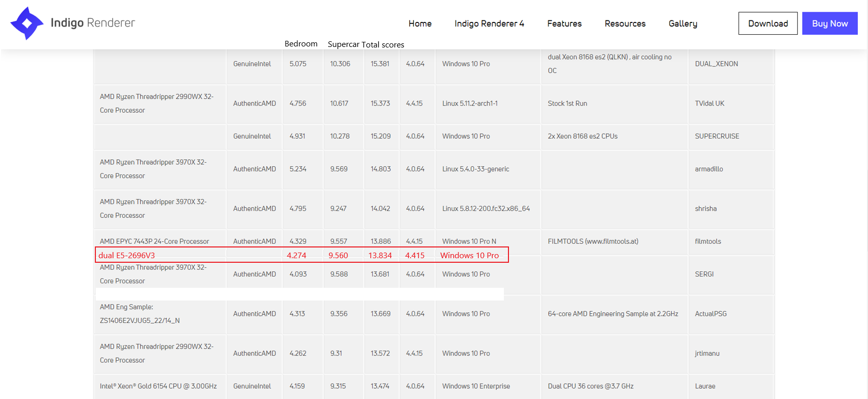The image size is (868, 399).
Task: Click the Bedroom score 4.159
Action: (x=297, y=386)
